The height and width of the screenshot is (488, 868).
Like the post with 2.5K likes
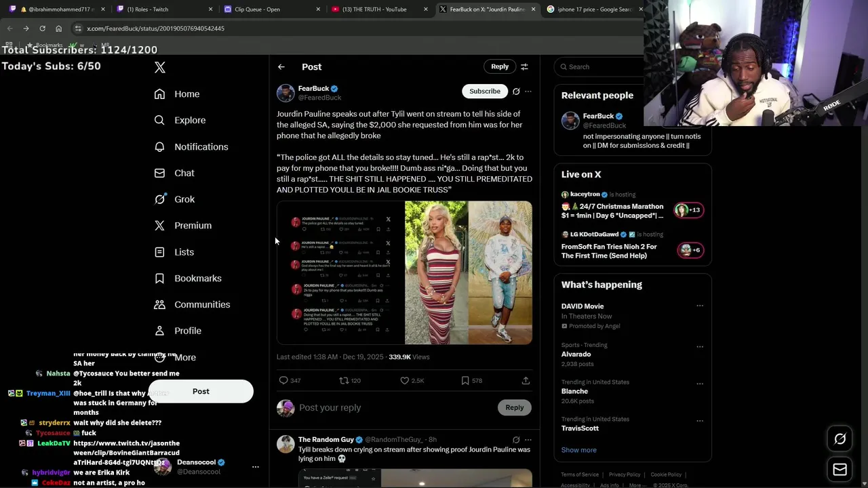click(x=405, y=380)
